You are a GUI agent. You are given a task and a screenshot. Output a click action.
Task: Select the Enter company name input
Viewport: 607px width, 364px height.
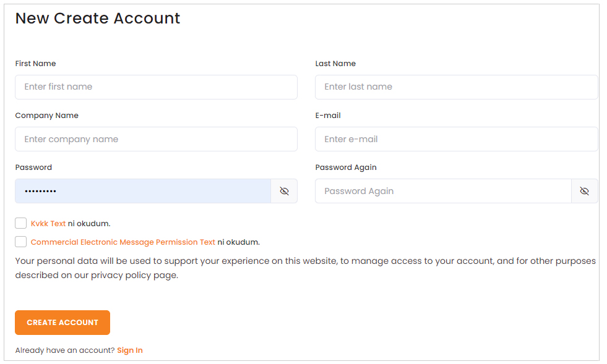point(156,139)
